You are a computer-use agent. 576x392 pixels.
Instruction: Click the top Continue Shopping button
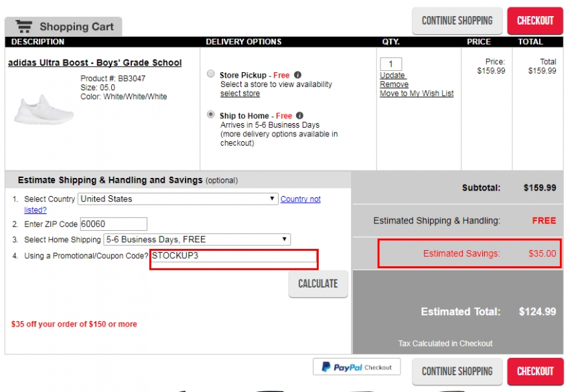457,21
